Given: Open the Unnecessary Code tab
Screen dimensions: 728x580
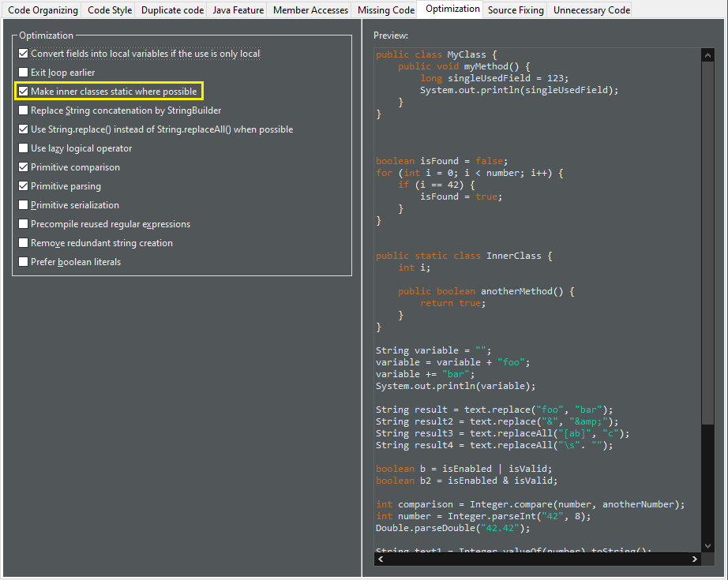Looking at the screenshot, I should (591, 10).
